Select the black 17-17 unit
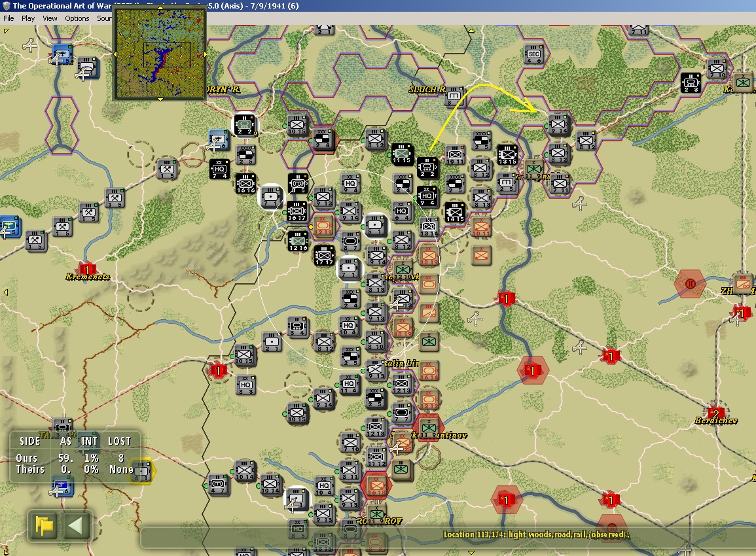The height and width of the screenshot is (556, 756). point(324,256)
